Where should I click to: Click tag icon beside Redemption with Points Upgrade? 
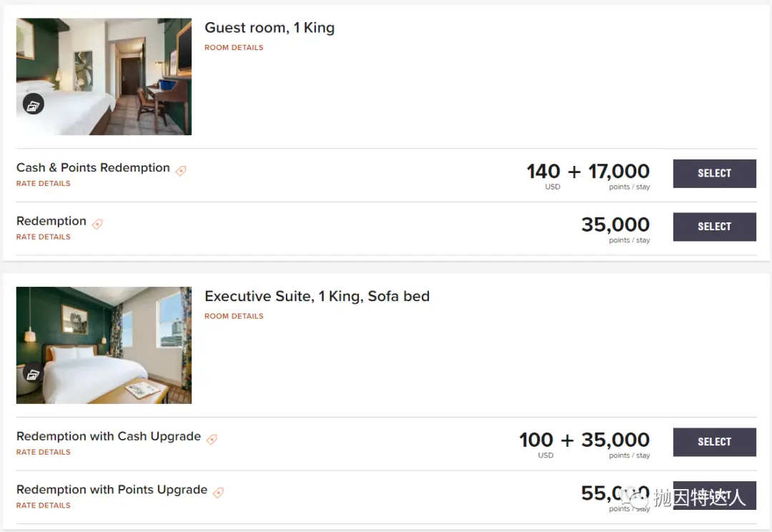218,492
